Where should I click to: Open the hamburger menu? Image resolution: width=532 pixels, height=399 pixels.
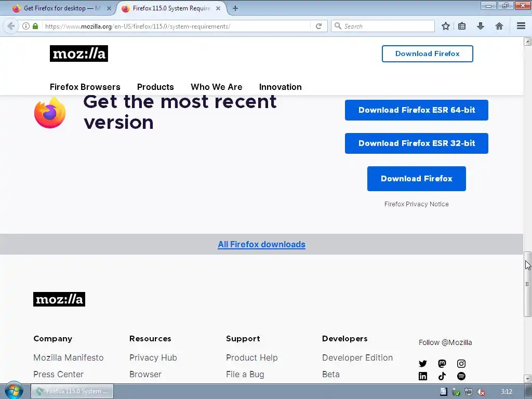click(521, 26)
